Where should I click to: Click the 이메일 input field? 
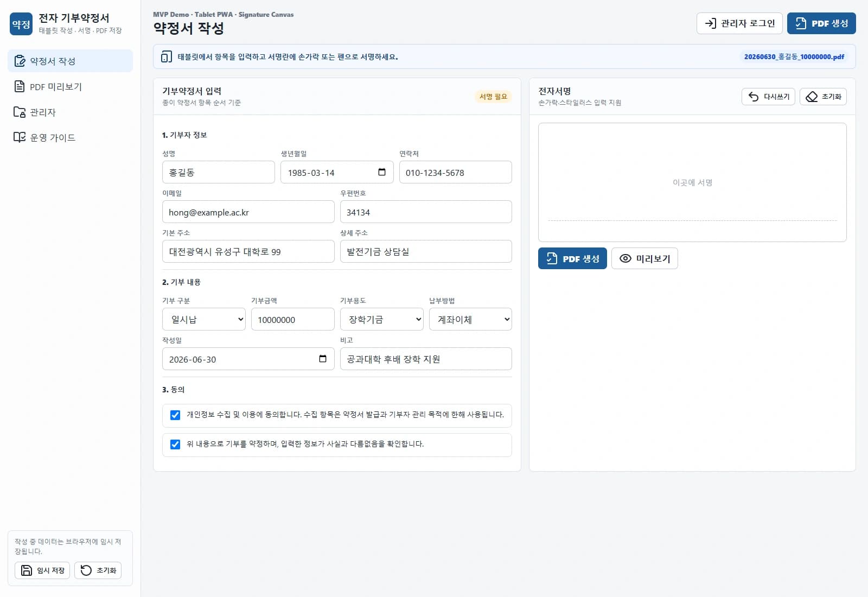pos(248,212)
